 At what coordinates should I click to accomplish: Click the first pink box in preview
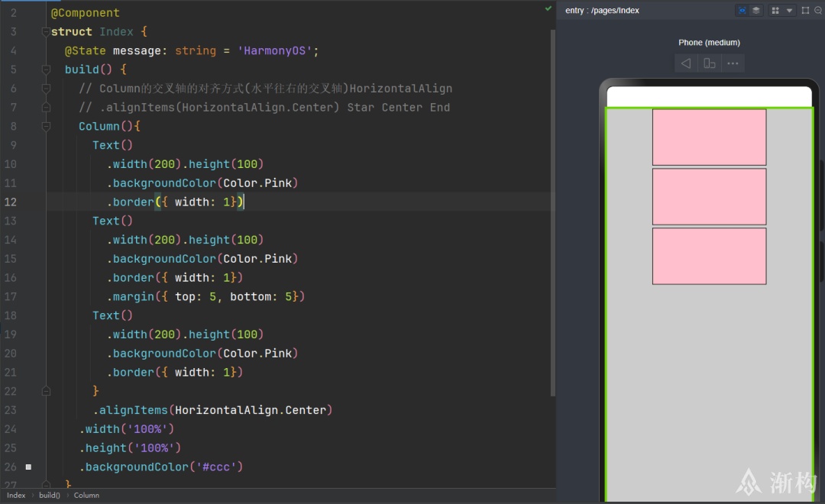coord(709,137)
